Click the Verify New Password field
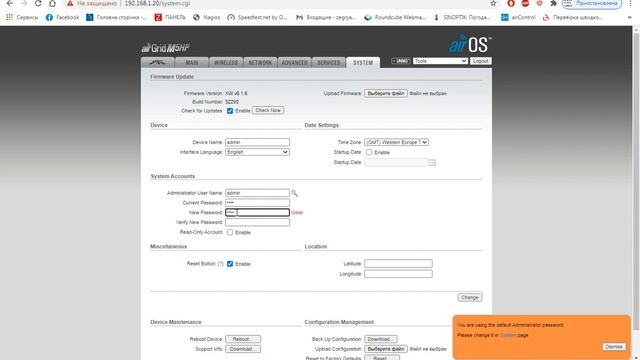Image resolution: width=640 pixels, height=360 pixels. coord(257,222)
